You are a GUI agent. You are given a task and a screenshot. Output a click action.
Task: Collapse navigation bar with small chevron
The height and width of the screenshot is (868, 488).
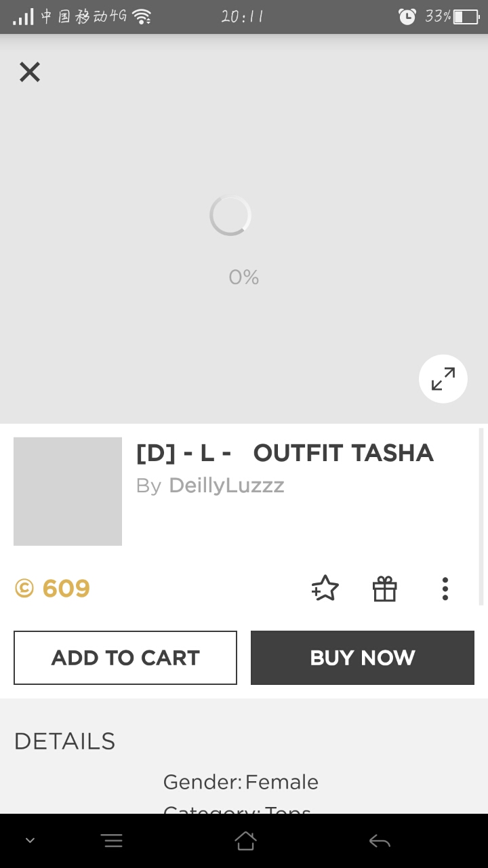coord(30,842)
